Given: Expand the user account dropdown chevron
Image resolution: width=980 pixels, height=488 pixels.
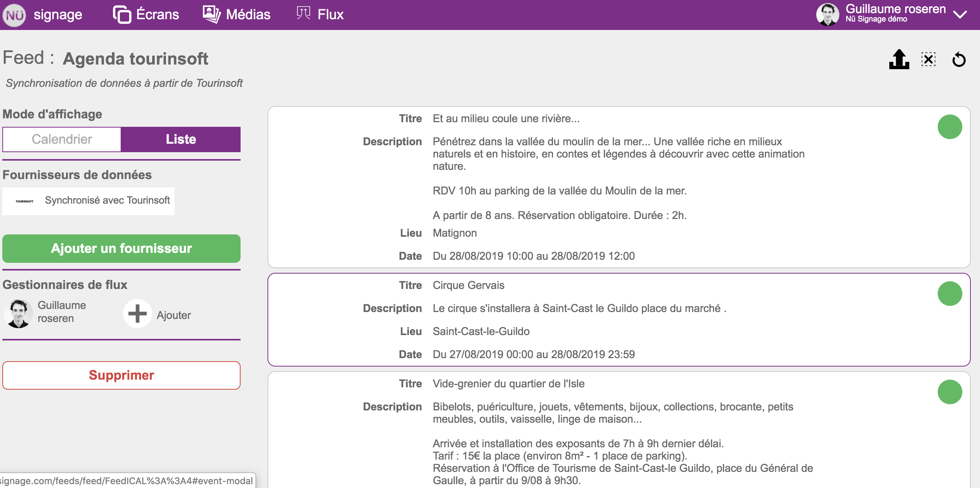Looking at the screenshot, I should [x=960, y=15].
